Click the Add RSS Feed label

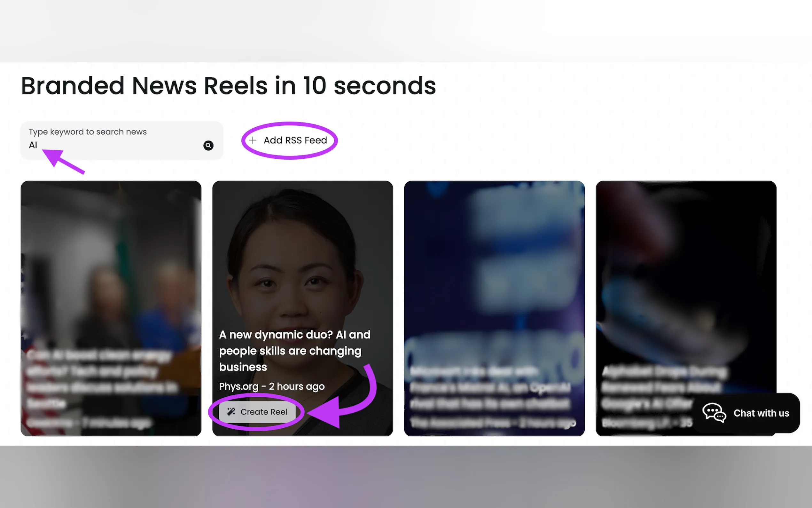tap(295, 140)
